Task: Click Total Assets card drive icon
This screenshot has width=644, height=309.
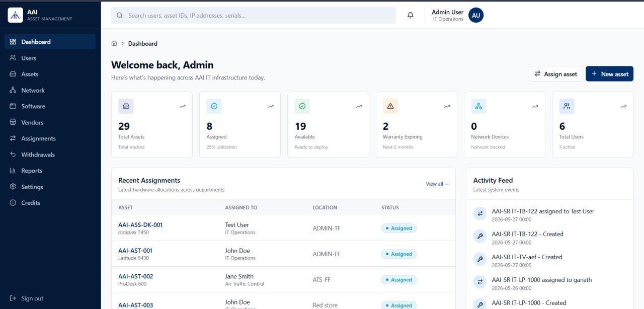Action: pos(126,106)
